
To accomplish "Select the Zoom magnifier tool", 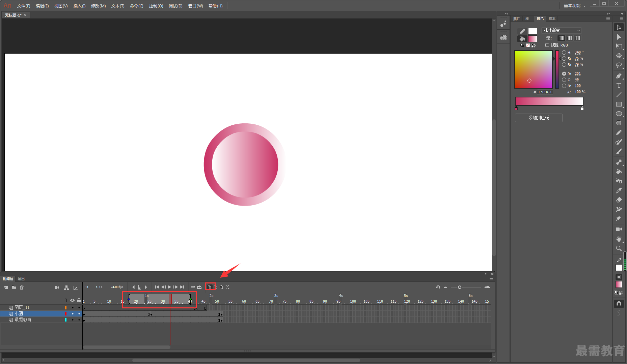I will pyautogui.click(x=619, y=248).
